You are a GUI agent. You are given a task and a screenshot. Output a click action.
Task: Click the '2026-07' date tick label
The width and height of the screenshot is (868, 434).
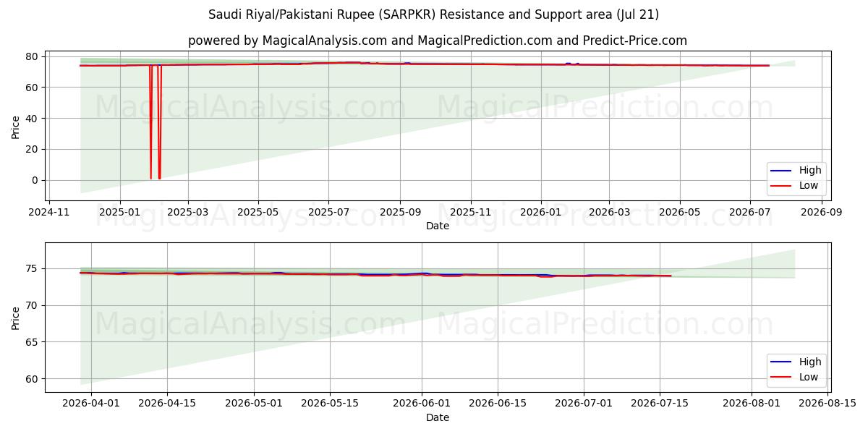click(750, 212)
